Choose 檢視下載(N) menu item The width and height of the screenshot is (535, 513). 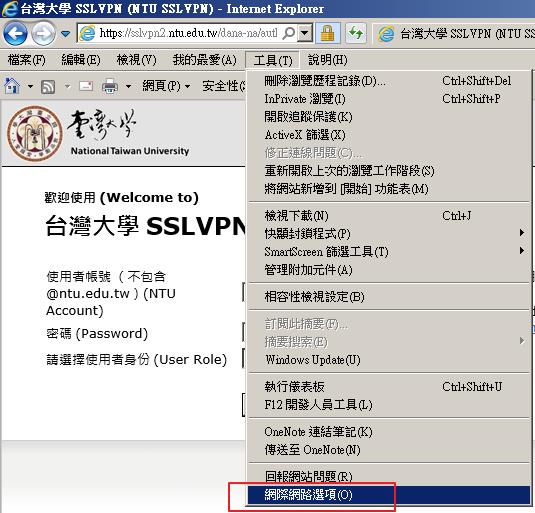pos(389,216)
